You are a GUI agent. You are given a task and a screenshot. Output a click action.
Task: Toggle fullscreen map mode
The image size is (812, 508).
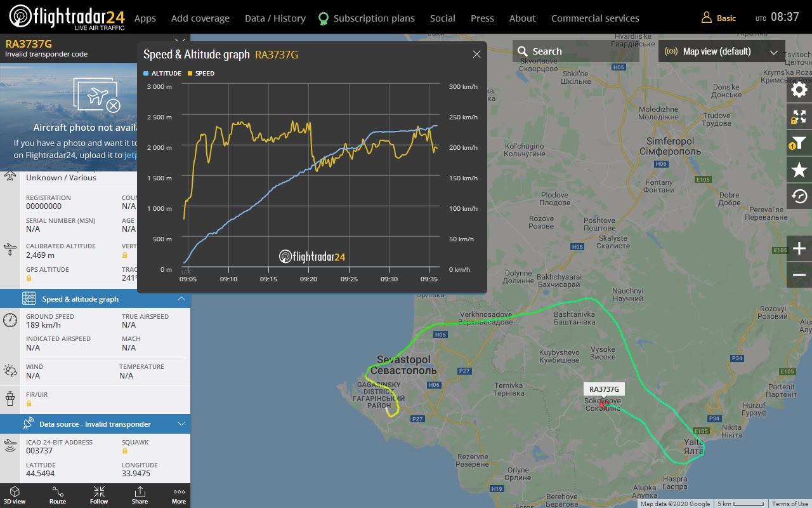pyautogui.click(x=799, y=117)
